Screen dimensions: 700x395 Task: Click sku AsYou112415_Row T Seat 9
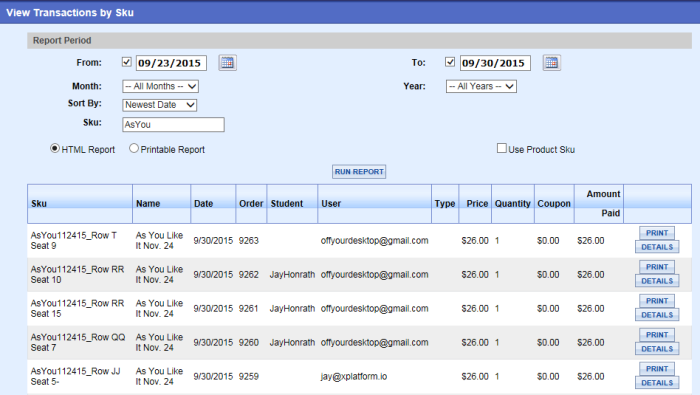[x=74, y=241]
